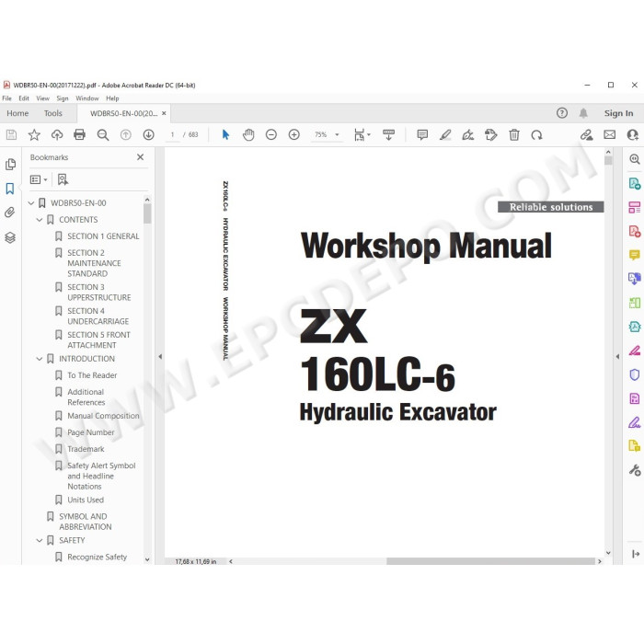Collapse the left navigation pane arrow
Image resolution: width=644 pixels, height=644 pixels.
(160, 357)
